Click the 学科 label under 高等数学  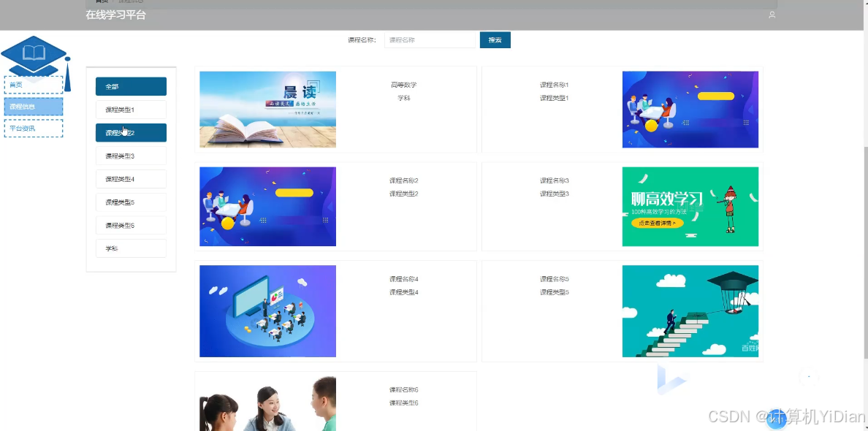(403, 98)
